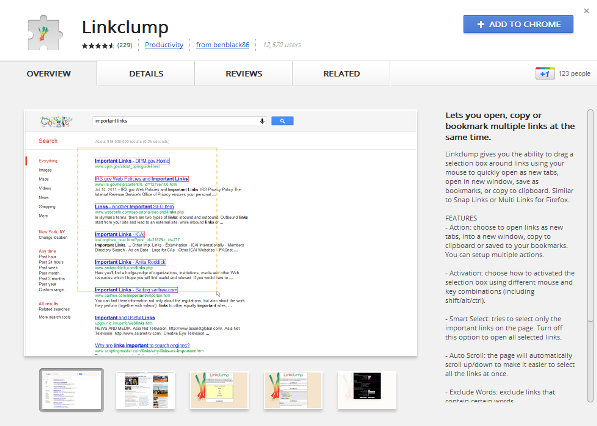Image resolution: width=597 pixels, height=426 pixels.
Task: Click the Add to Chrome button
Action: (518, 24)
